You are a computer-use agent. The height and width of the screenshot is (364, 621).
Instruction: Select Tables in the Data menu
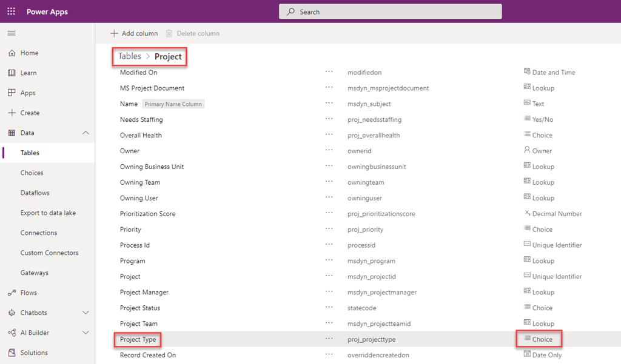[30, 153]
